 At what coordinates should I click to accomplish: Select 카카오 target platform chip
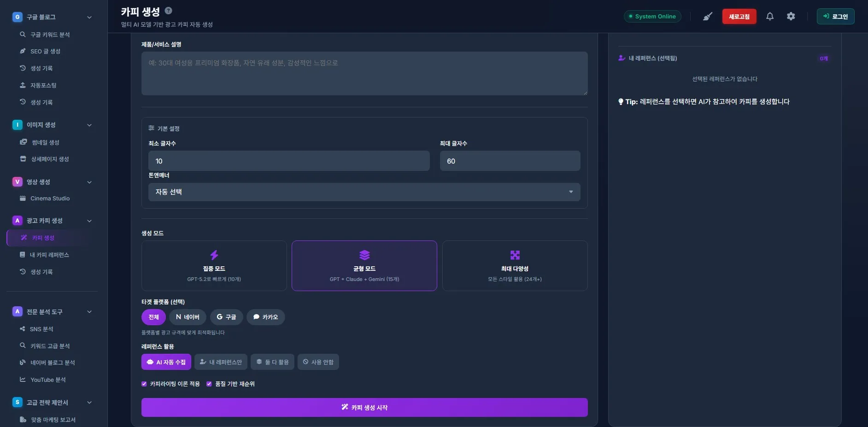[x=266, y=317]
